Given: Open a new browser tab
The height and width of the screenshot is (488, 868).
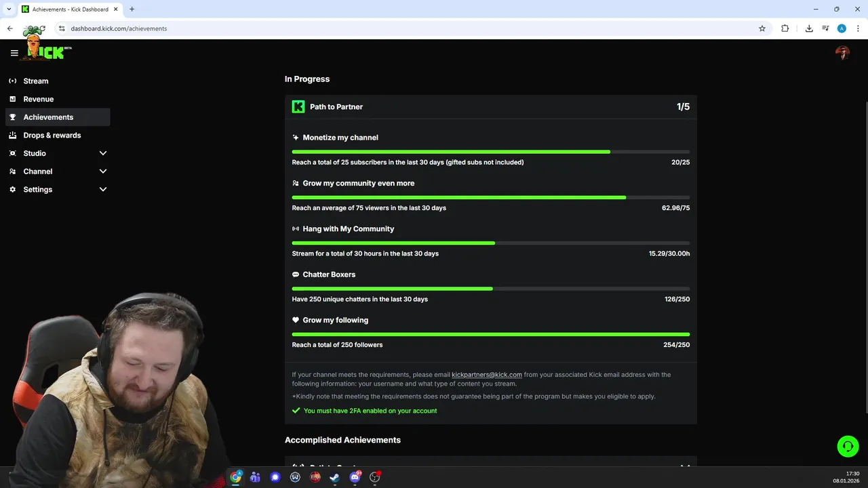Looking at the screenshot, I should pos(132,9).
